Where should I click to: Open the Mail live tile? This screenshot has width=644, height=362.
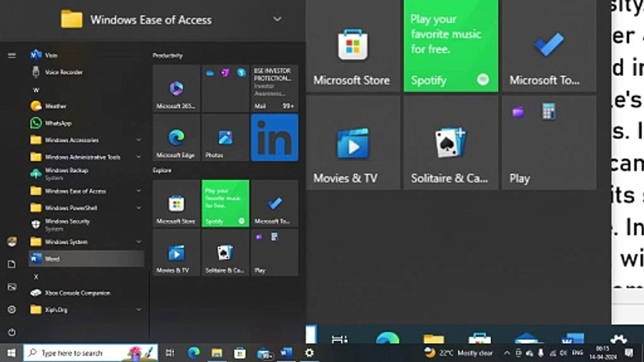click(274, 88)
